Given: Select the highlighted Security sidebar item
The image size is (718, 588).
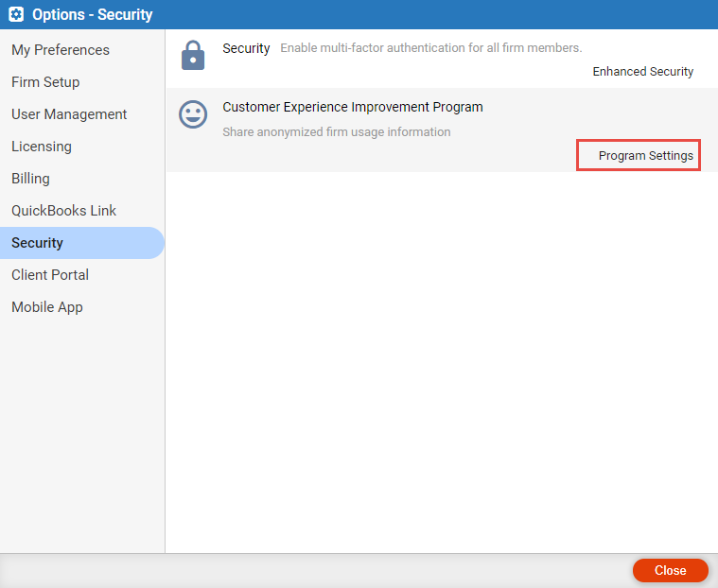Looking at the screenshot, I should click(82, 243).
